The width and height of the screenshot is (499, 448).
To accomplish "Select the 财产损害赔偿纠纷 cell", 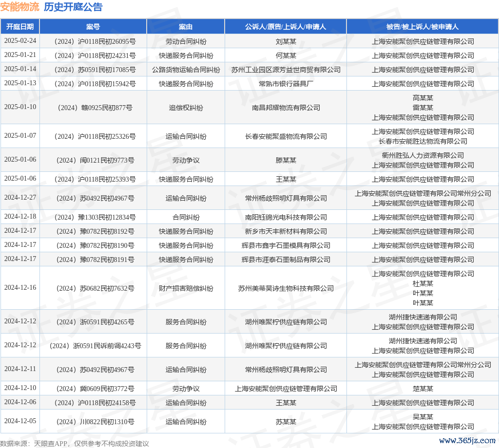I will pyautogui.click(x=186, y=288).
